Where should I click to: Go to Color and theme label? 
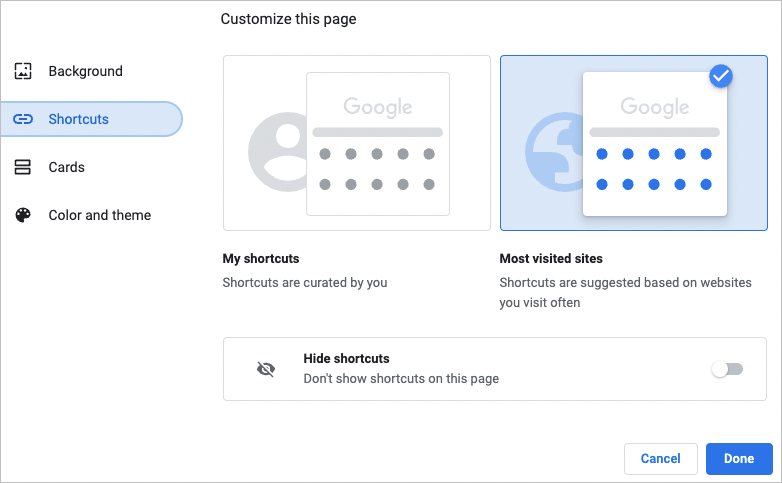(x=100, y=216)
